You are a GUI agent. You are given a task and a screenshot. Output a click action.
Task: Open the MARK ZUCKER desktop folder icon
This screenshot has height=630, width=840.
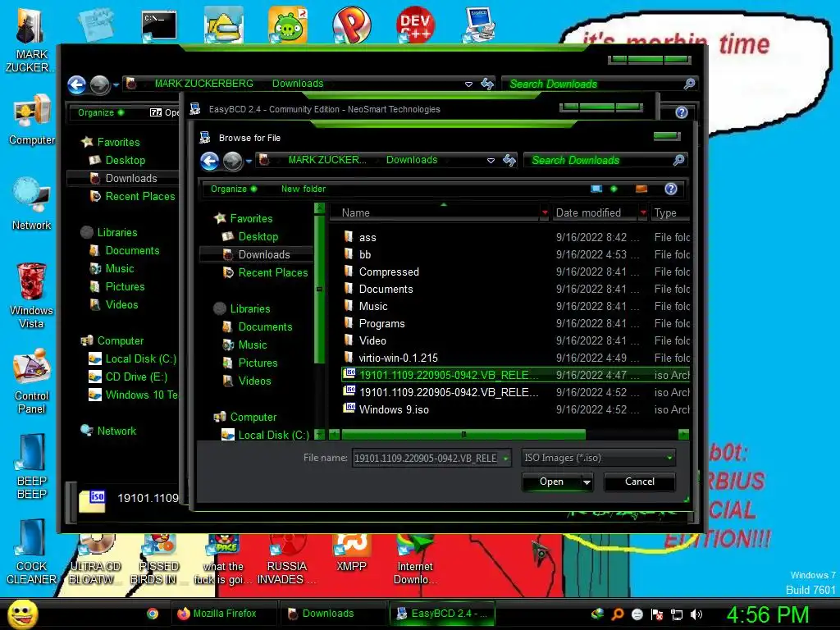(32, 41)
